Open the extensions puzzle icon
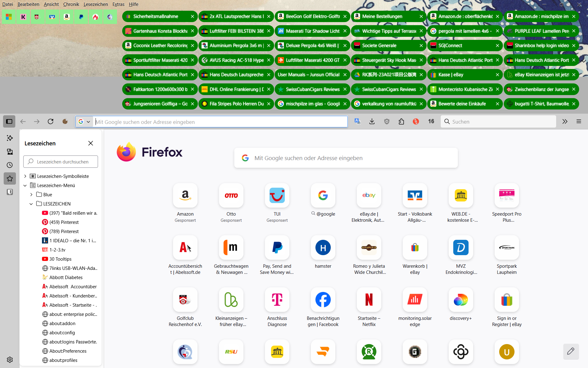The width and height of the screenshot is (588, 368). pos(401,121)
